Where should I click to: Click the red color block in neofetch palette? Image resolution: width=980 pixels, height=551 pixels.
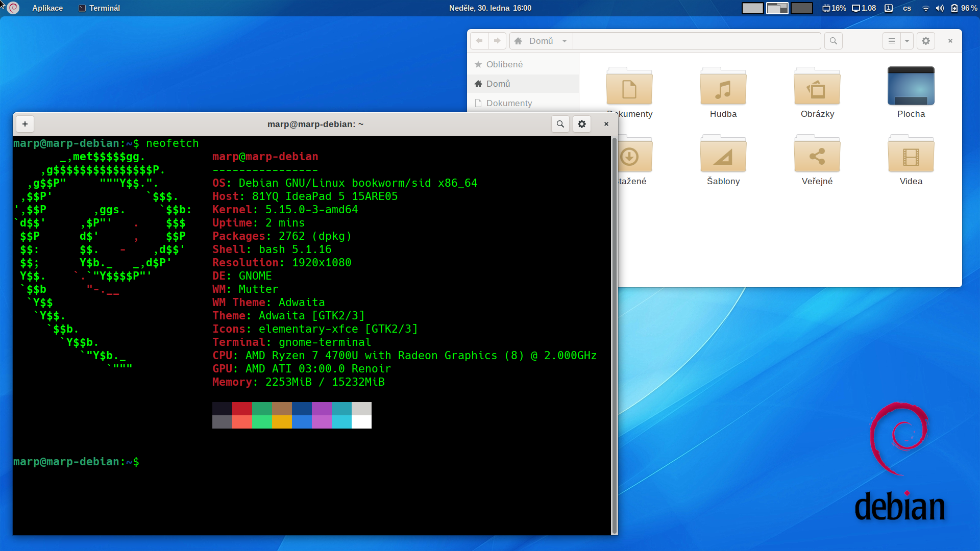point(242,409)
